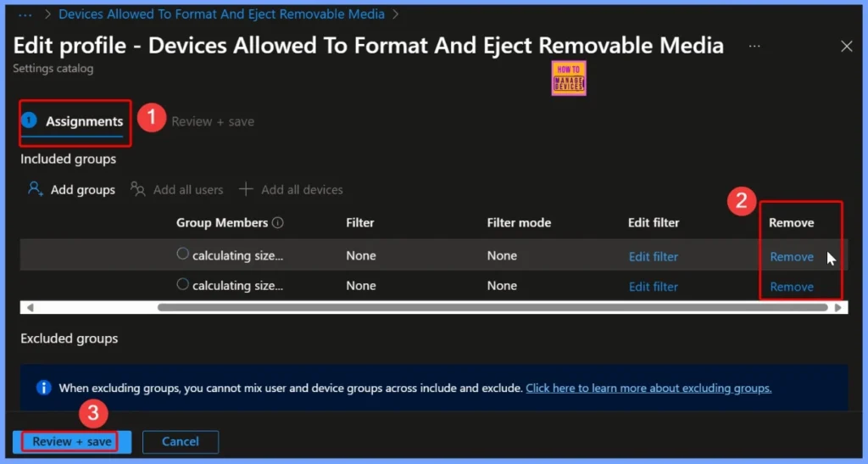Click the Group Members info icon
868x464 pixels.
point(278,223)
